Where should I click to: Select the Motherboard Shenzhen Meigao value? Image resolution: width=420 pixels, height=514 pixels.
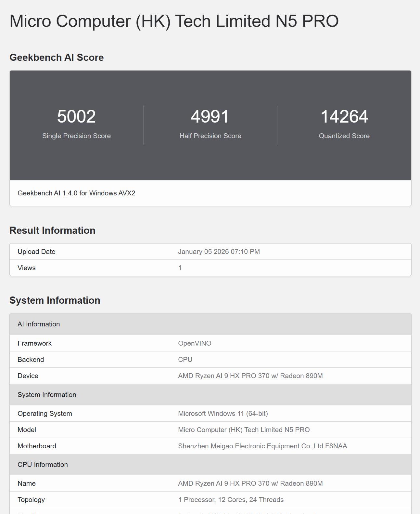[262, 446]
